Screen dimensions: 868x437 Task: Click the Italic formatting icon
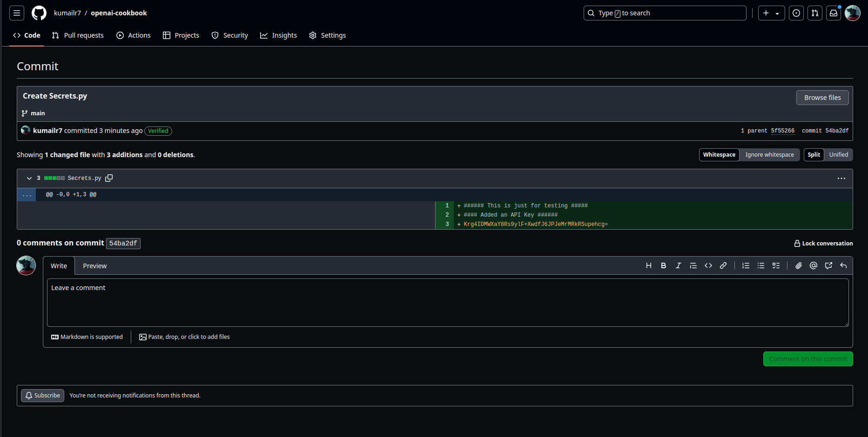tap(678, 265)
